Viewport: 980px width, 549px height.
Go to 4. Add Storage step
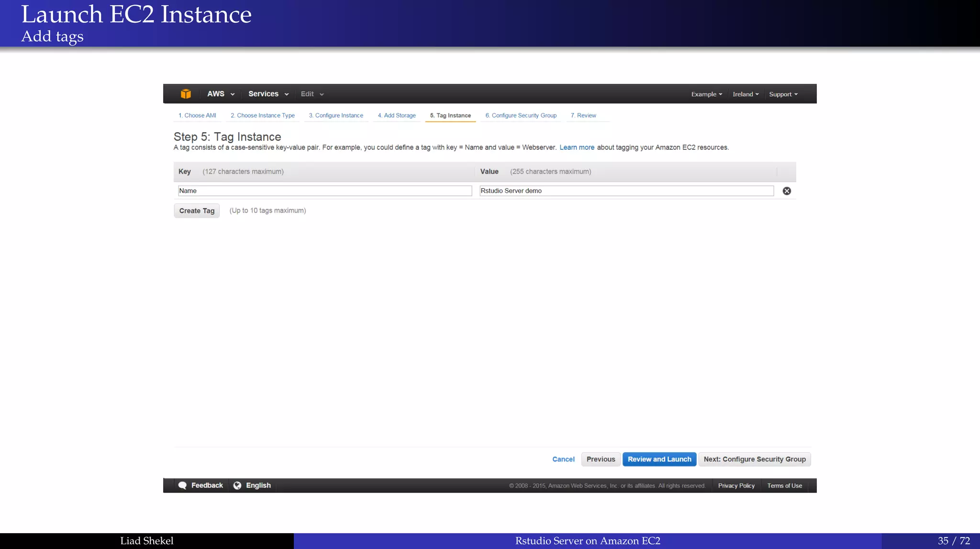click(x=397, y=115)
